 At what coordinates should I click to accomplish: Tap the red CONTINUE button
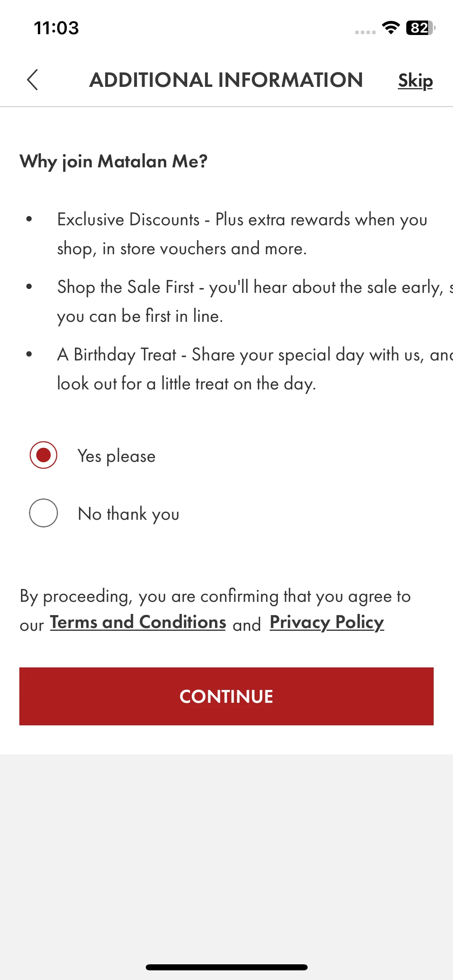pyautogui.click(x=226, y=696)
